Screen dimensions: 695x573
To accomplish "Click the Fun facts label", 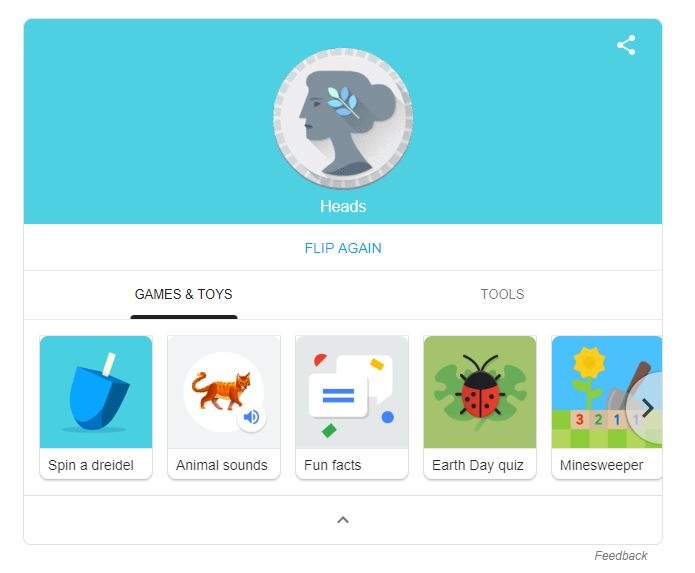I will 332,465.
